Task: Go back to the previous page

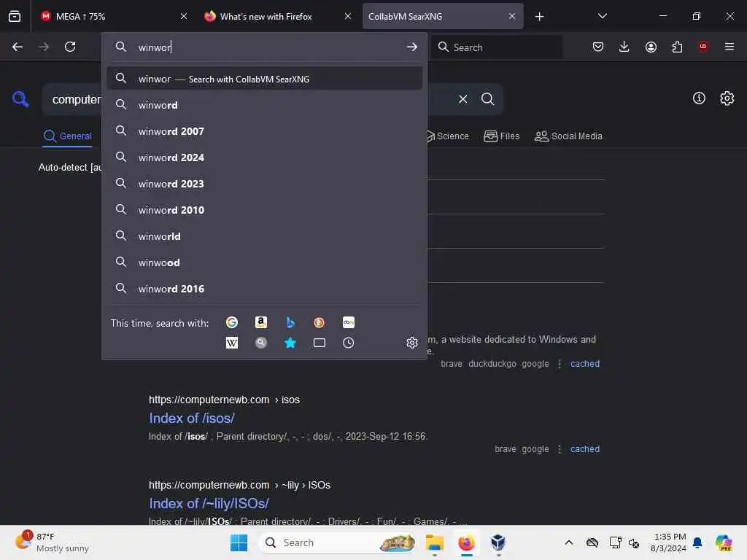Action: (x=18, y=47)
